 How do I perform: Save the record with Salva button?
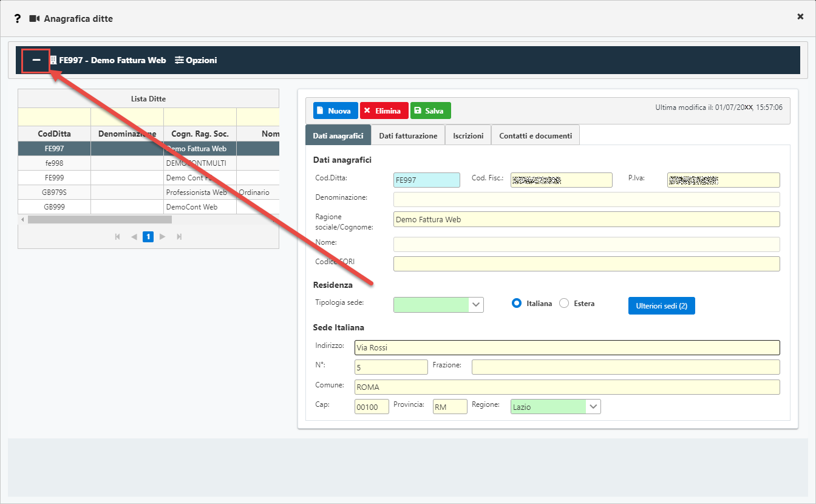point(430,111)
